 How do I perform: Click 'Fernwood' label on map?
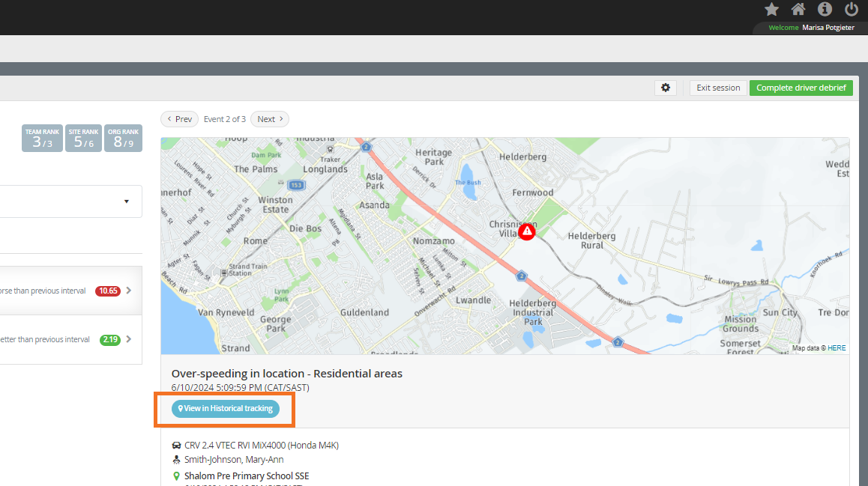(x=532, y=192)
